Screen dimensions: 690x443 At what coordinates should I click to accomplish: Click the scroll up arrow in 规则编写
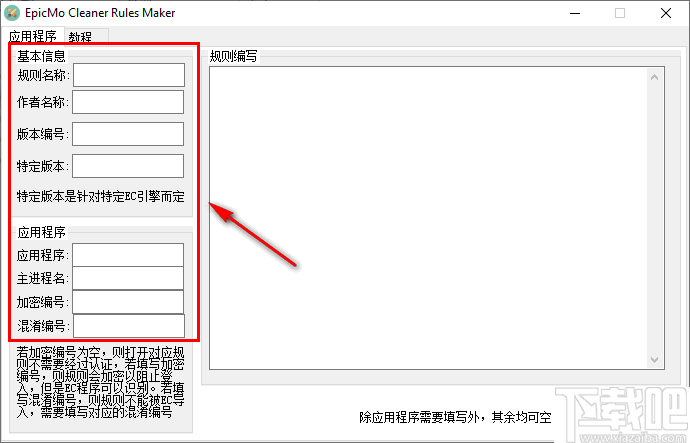click(654, 77)
